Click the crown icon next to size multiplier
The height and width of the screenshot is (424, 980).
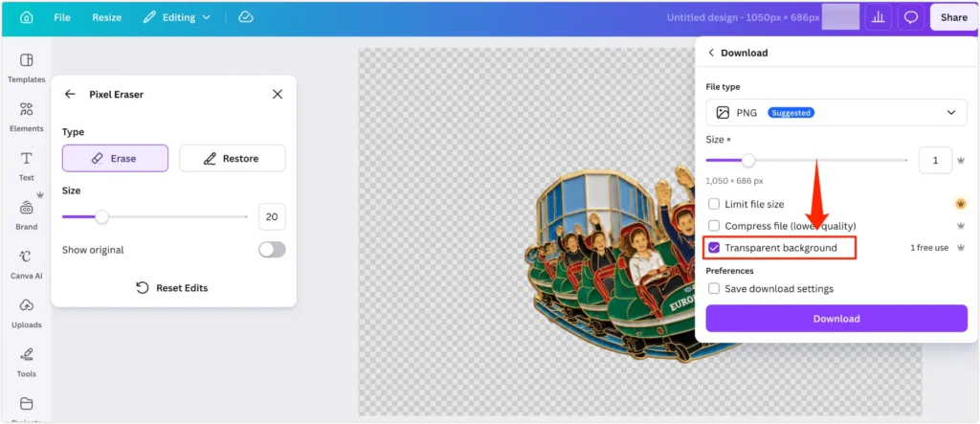(961, 160)
